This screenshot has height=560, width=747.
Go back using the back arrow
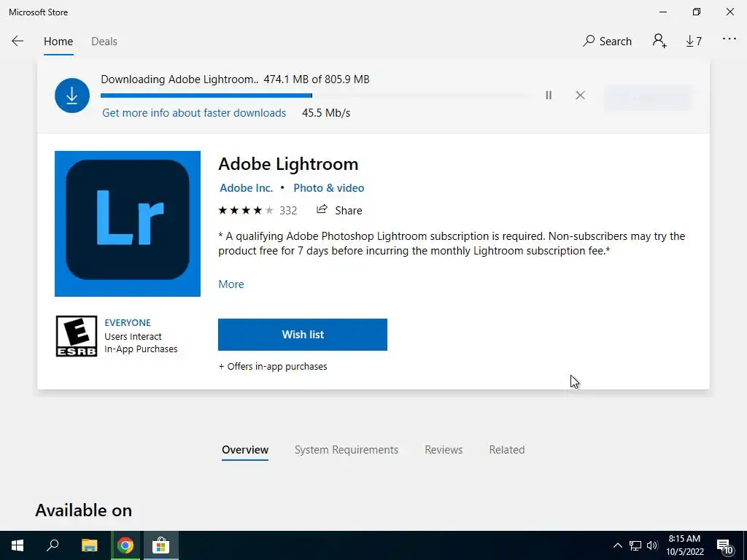pos(18,41)
